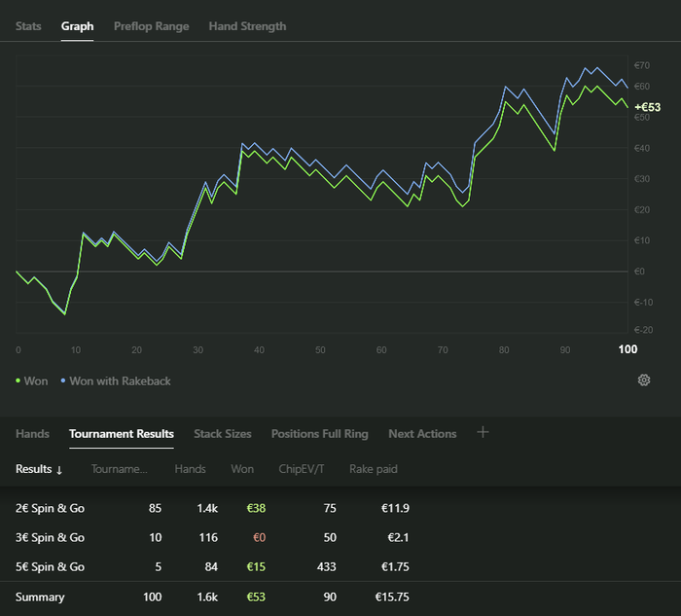Open the Hands tab
This screenshot has width=681, height=616.
tap(32, 434)
